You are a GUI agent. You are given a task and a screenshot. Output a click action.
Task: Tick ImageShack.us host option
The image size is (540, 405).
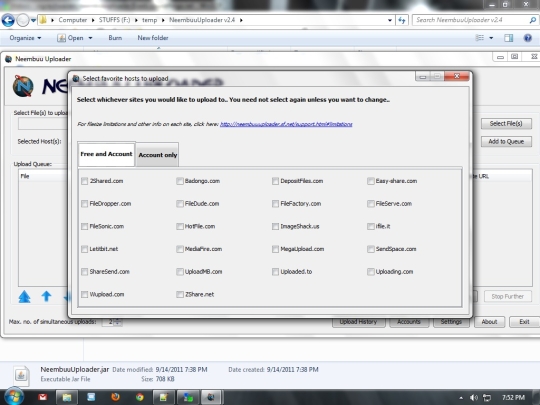(275, 227)
